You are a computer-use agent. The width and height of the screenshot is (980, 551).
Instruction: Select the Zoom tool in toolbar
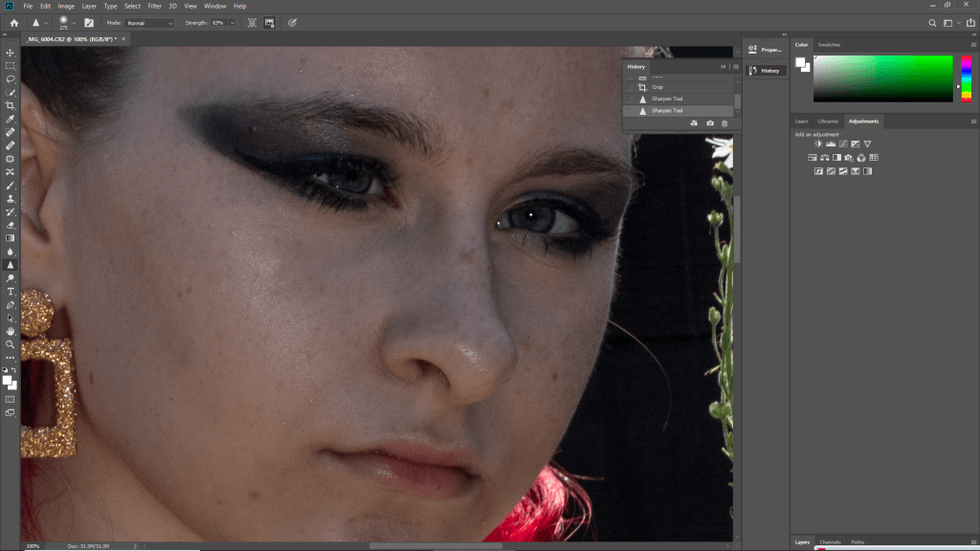tap(11, 343)
